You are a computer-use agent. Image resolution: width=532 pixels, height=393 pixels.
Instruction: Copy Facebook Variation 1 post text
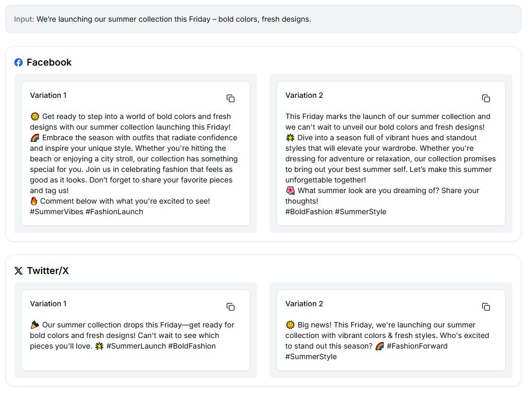point(231,98)
